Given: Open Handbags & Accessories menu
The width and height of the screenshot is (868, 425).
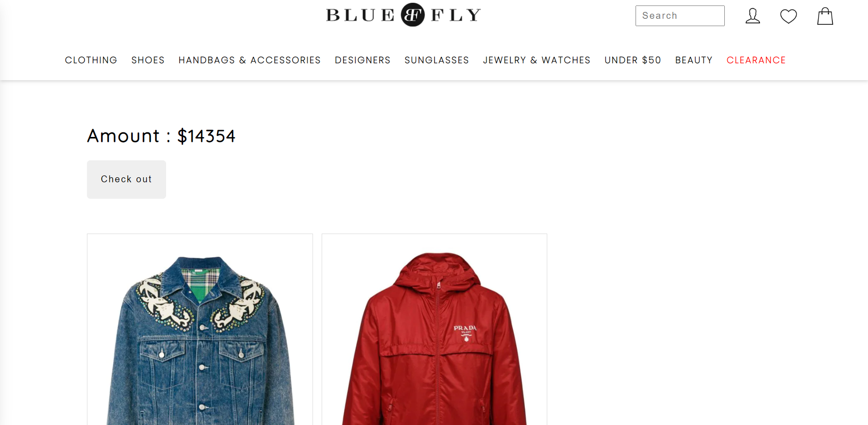Looking at the screenshot, I should point(249,60).
